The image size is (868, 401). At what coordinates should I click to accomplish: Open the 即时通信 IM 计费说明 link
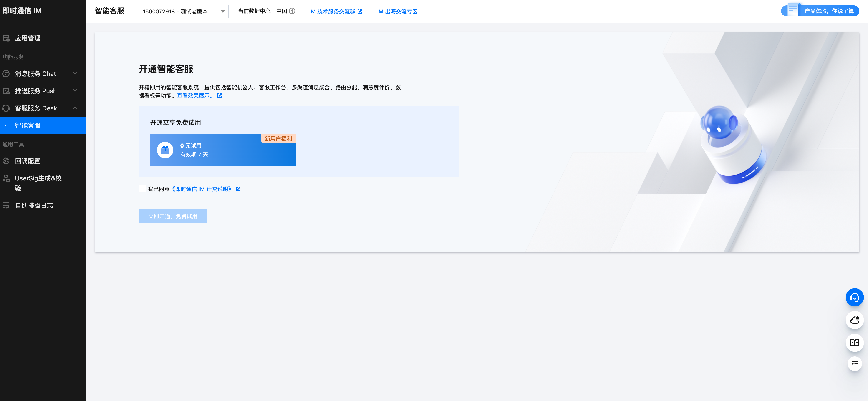click(202, 189)
